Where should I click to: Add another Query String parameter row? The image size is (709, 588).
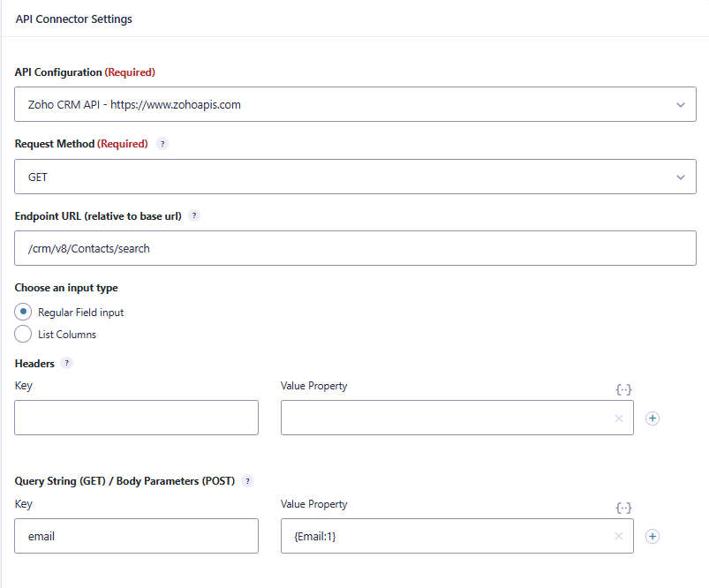click(x=652, y=536)
